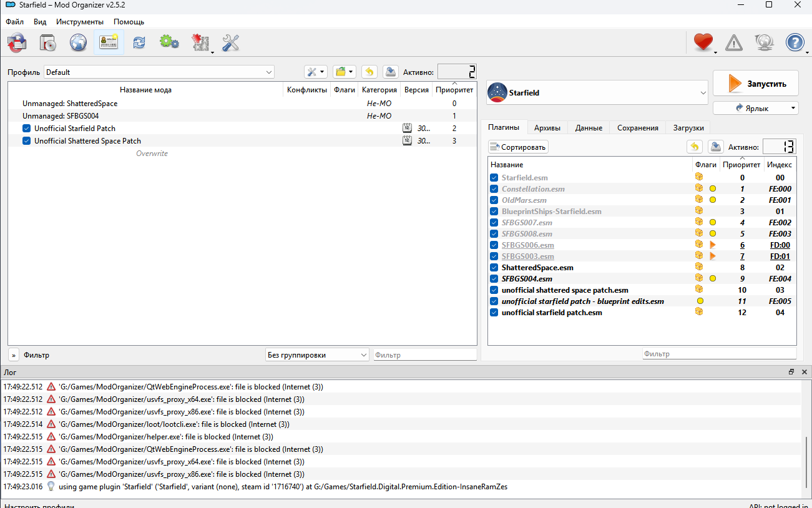Open the Вид menu
This screenshot has height=508, width=812.
pyautogui.click(x=40, y=22)
